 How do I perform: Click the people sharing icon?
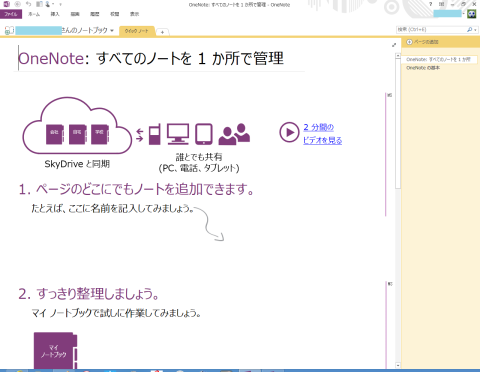(x=234, y=134)
